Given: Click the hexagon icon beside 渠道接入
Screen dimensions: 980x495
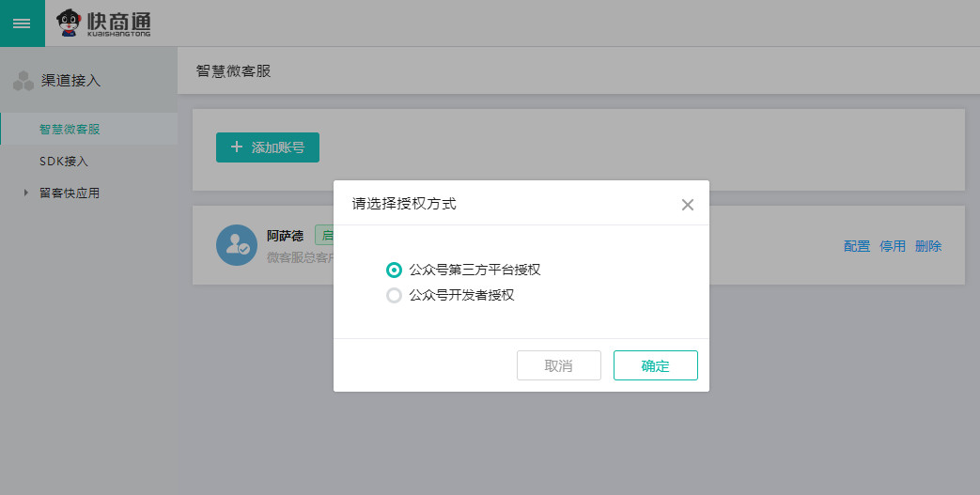Looking at the screenshot, I should [23, 82].
